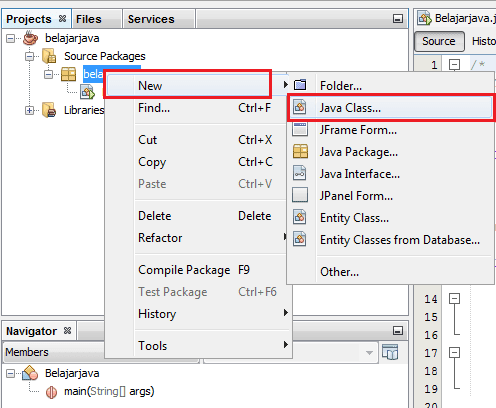Close the Navigator tab
496x408 pixels.
67,330
